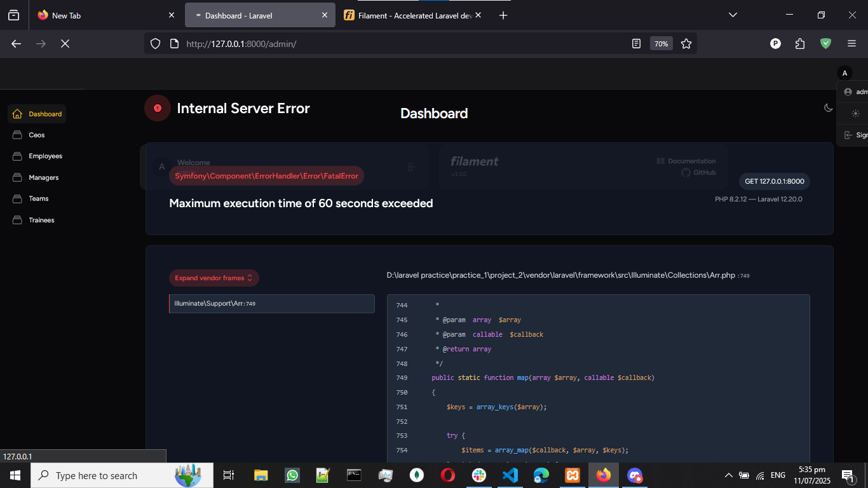Open the Firefox application hamburger menu
The image size is (868, 488).
point(851,44)
